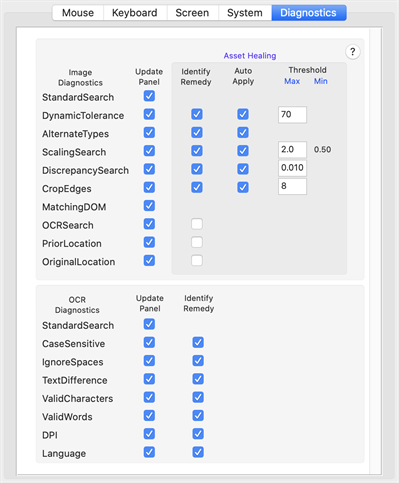Click the Max threshold link

point(292,81)
